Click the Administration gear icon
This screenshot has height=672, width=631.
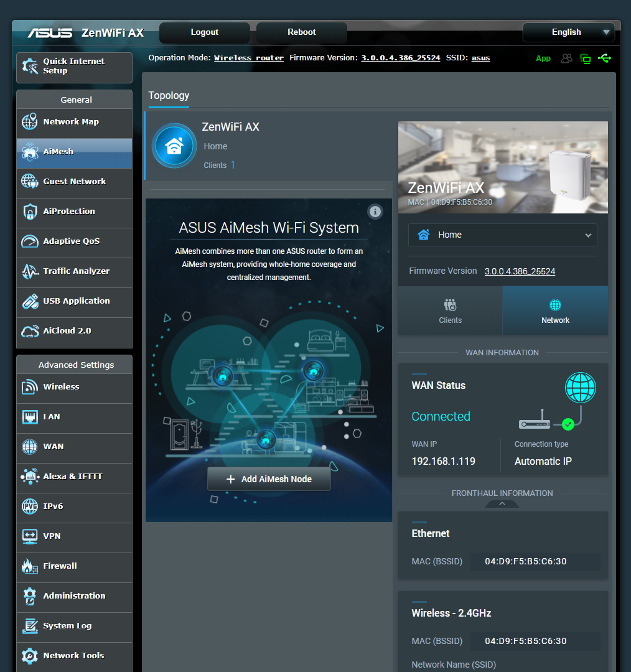[30, 595]
